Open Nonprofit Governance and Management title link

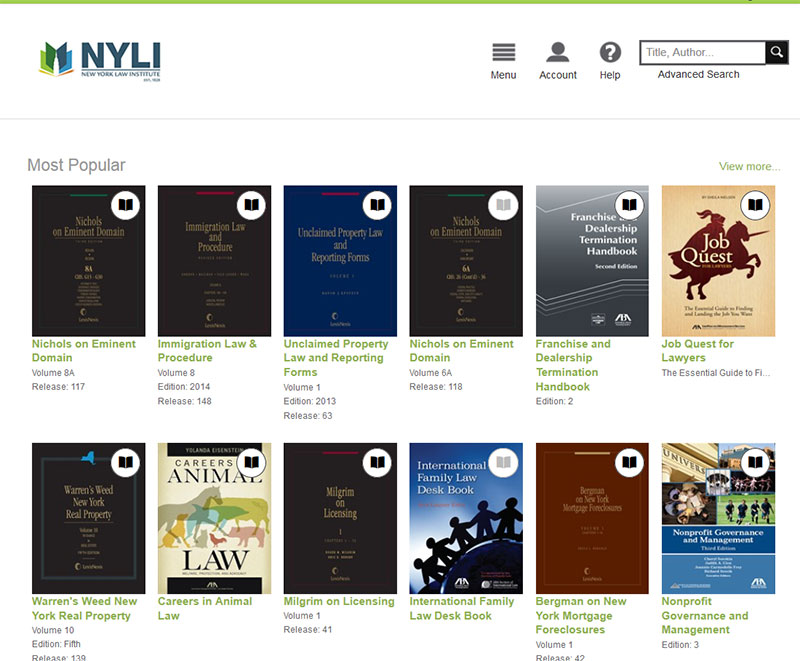[705, 616]
